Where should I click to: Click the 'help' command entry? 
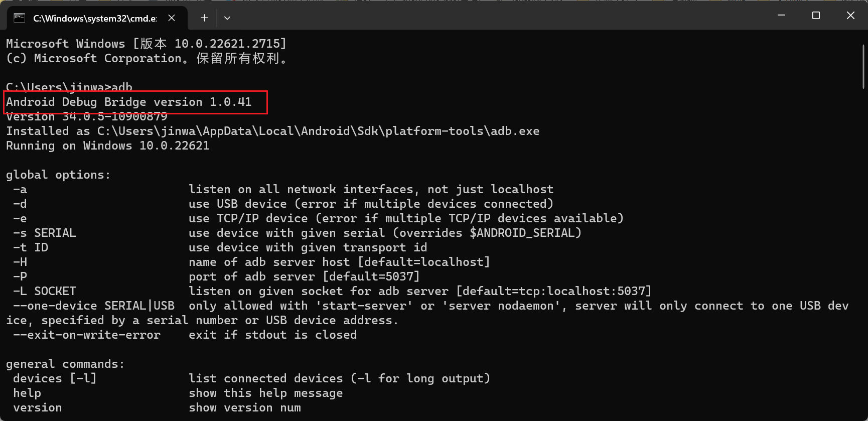27,393
